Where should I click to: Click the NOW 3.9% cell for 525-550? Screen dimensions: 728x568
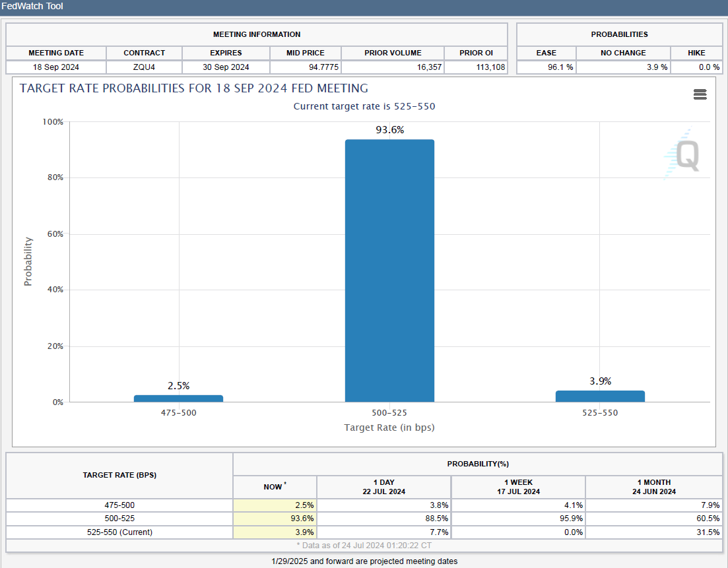(x=275, y=532)
